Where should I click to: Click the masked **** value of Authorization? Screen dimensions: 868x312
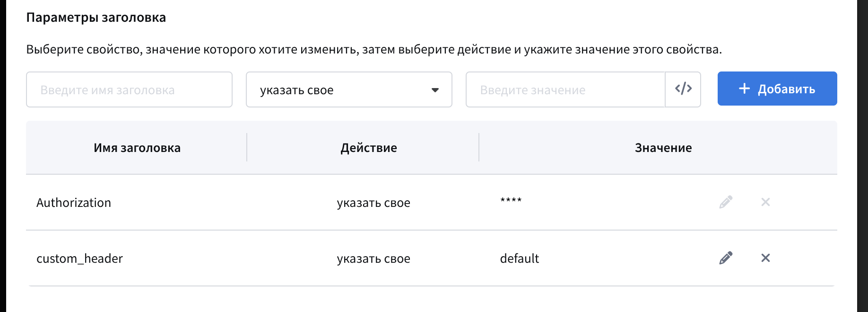pyautogui.click(x=511, y=201)
